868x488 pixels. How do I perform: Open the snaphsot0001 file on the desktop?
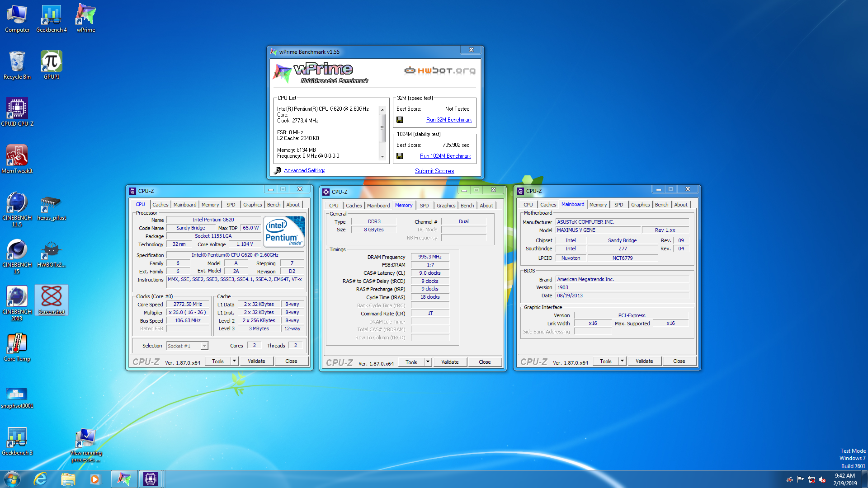click(x=17, y=397)
